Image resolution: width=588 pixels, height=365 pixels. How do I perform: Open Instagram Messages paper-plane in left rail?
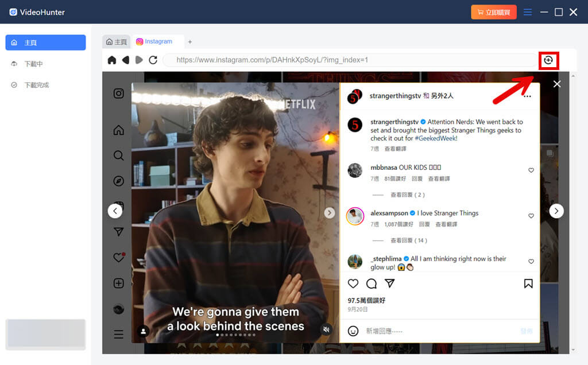click(x=118, y=232)
